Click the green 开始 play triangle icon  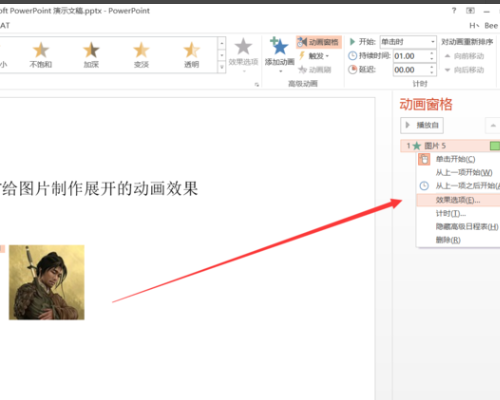click(352, 42)
